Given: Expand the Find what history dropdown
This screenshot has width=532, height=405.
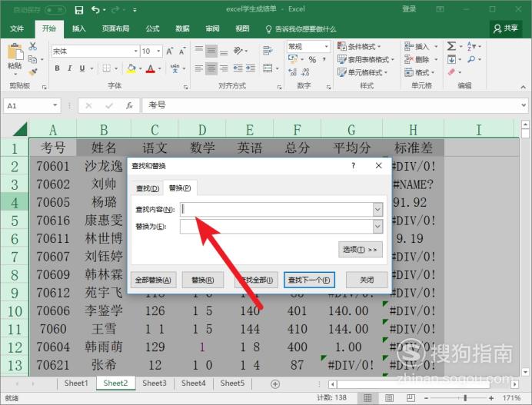Looking at the screenshot, I should click(377, 209).
